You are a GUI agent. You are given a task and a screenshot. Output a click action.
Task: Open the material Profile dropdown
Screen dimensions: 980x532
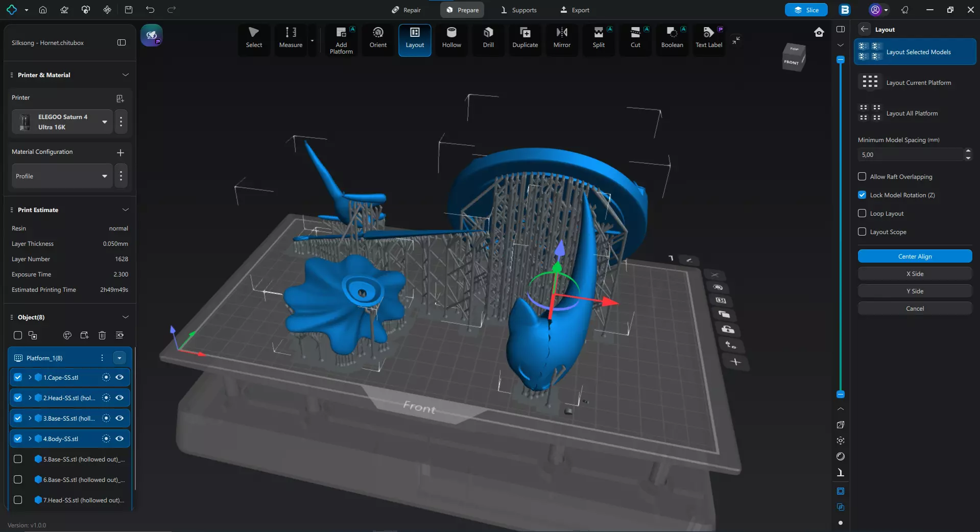point(62,176)
